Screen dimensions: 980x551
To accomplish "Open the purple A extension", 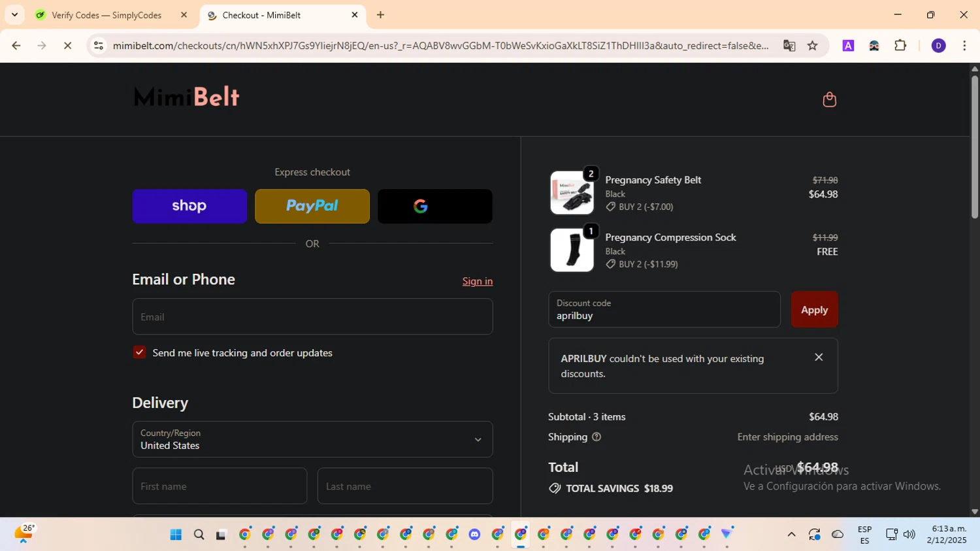I will (x=848, y=46).
